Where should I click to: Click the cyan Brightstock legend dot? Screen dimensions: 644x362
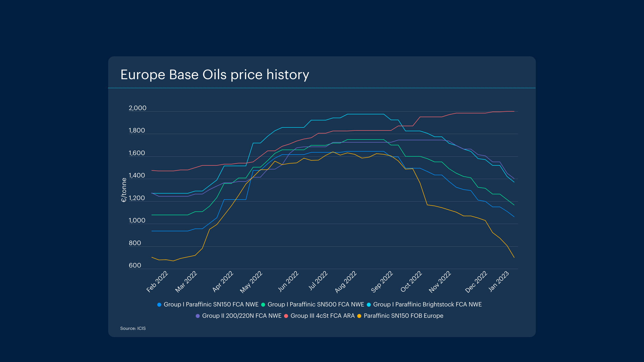click(x=369, y=305)
